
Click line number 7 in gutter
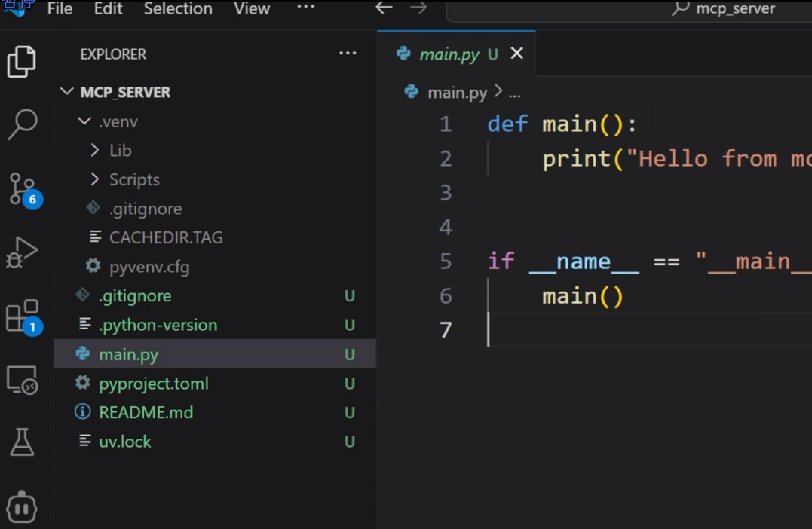click(446, 330)
